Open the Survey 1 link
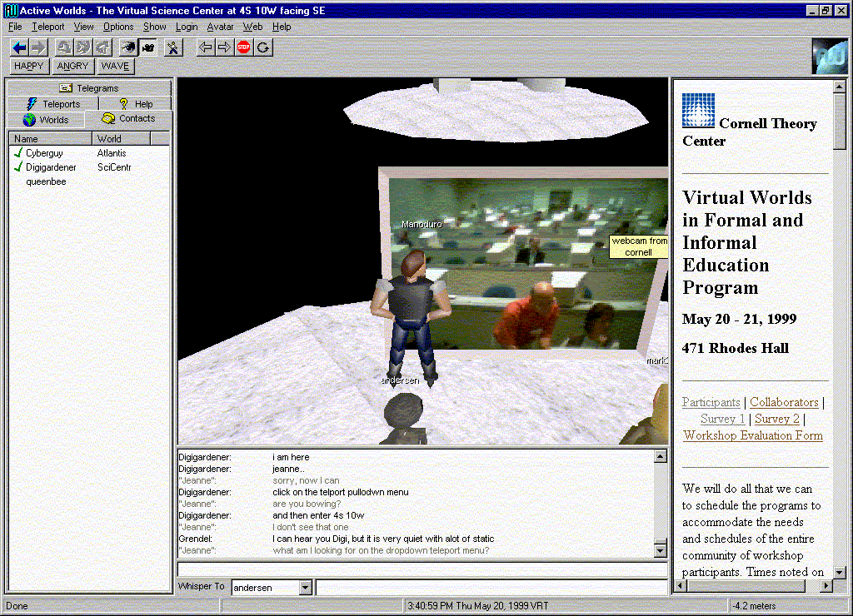 pyautogui.click(x=722, y=419)
